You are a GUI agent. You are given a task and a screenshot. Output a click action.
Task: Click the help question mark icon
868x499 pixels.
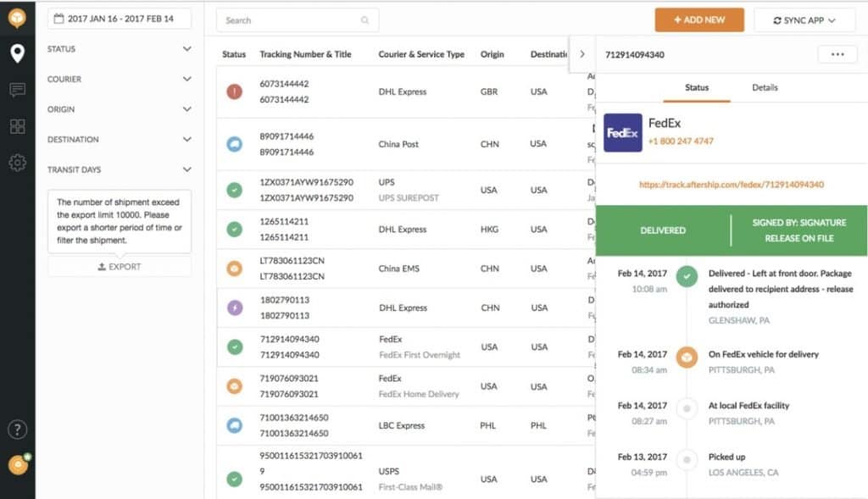[x=17, y=430]
